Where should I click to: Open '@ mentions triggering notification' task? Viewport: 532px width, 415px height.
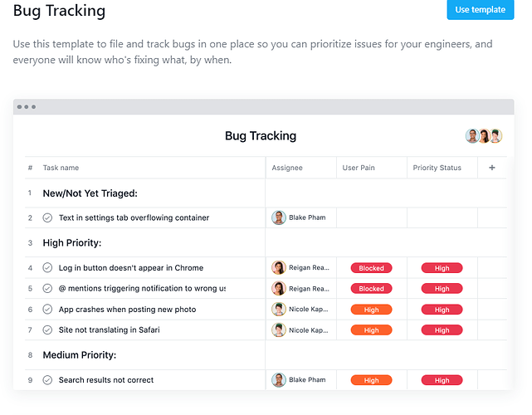(x=142, y=289)
